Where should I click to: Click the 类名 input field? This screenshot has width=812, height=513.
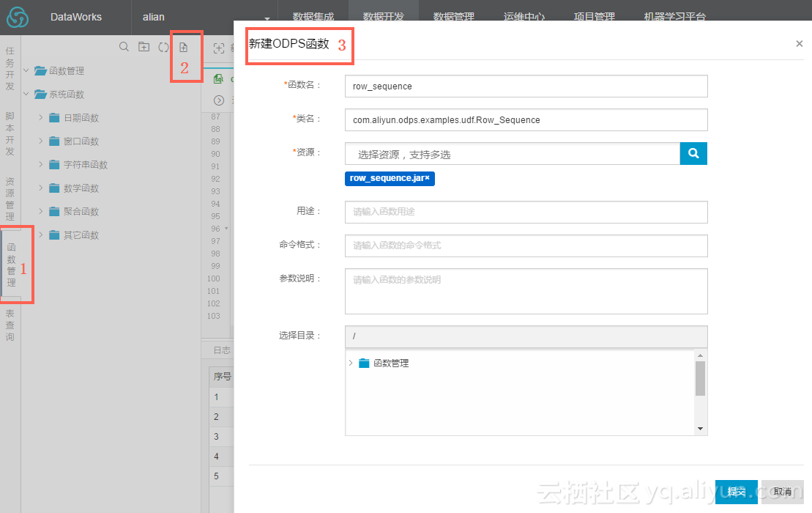526,119
